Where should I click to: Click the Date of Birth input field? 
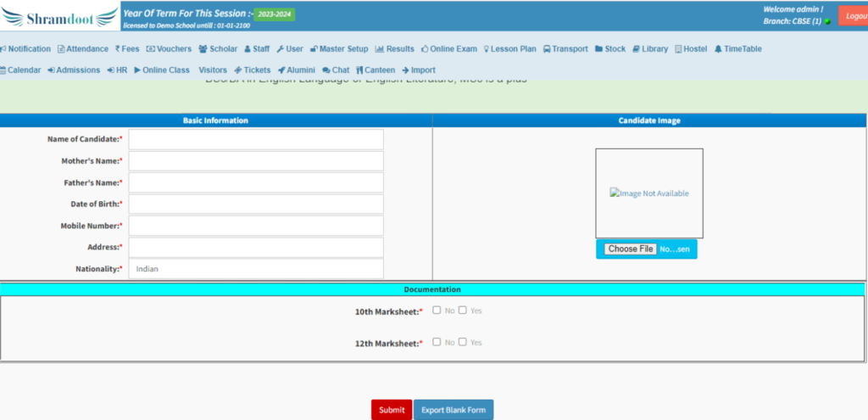click(x=256, y=204)
